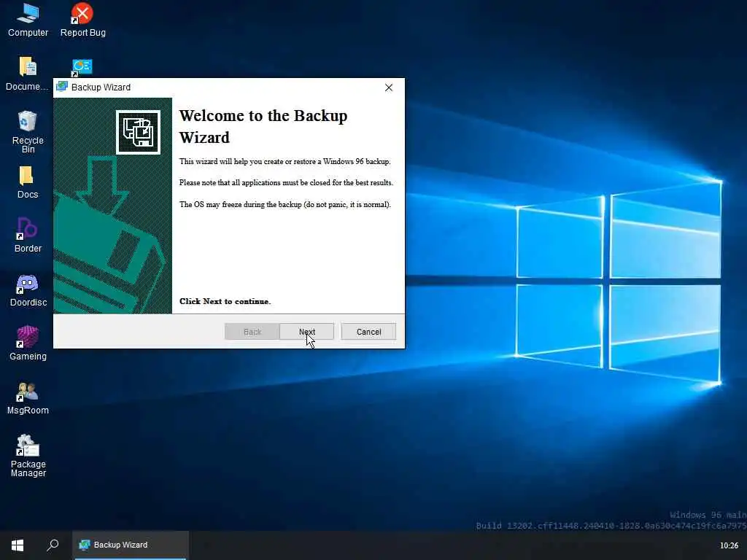Screen dimensions: 747x560
Task: Launch the Doordisc app icon
Action: pos(28,290)
